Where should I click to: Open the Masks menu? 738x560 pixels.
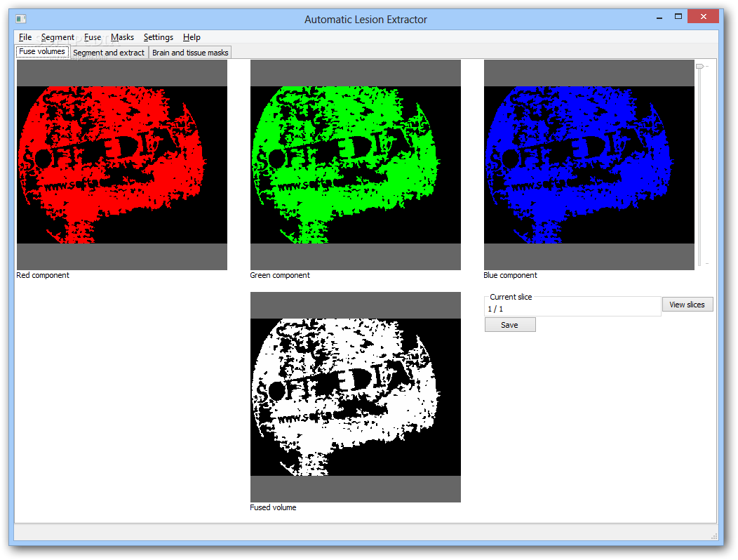[x=122, y=37]
